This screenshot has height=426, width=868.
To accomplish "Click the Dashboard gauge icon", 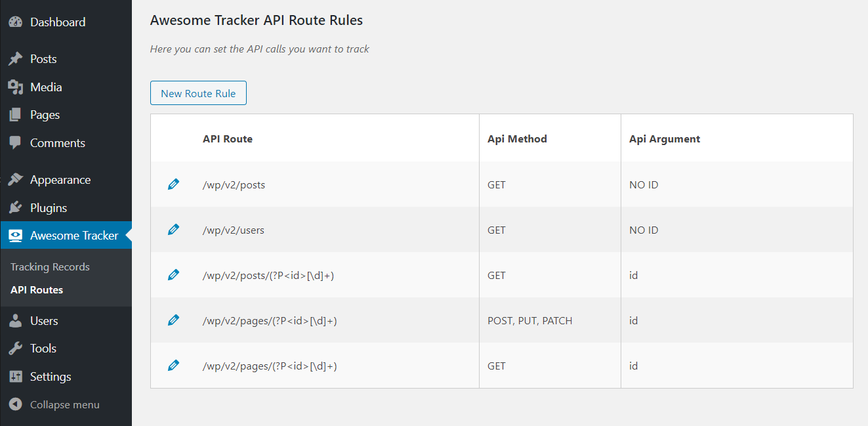I will (16, 22).
